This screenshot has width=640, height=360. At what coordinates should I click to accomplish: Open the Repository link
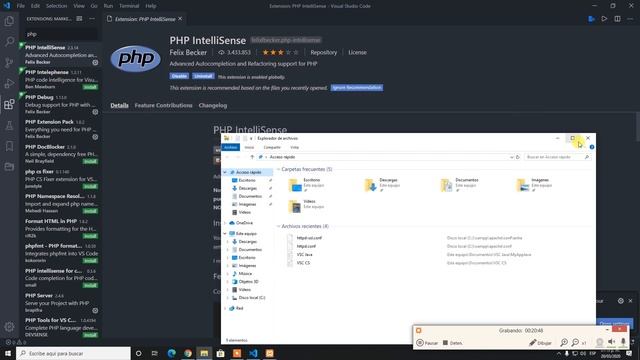[x=324, y=52]
